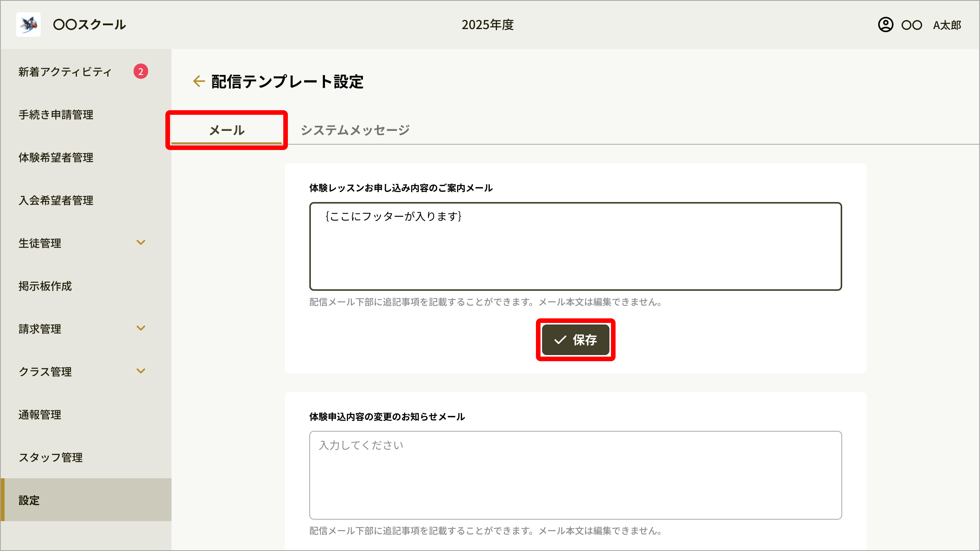Image resolution: width=980 pixels, height=551 pixels.
Task: Click the 生徒管理 sidebar label
Action: click(x=40, y=243)
